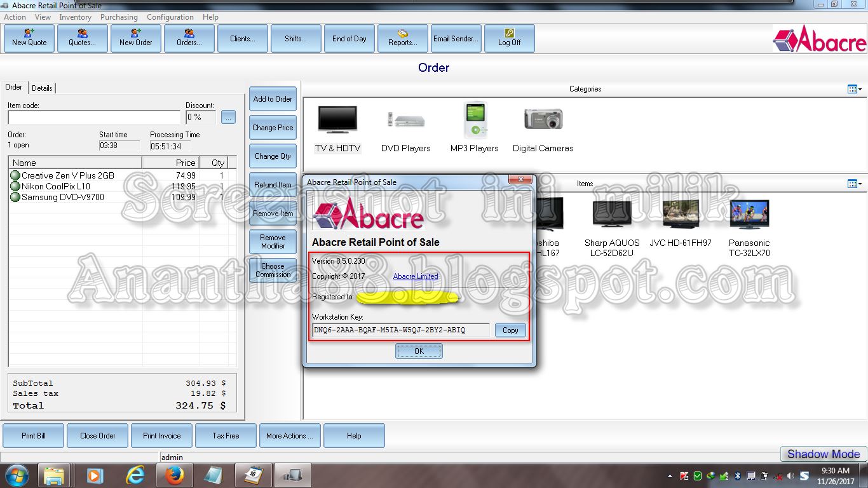
Task: Open the Email Sender toolbar button
Action: point(456,38)
